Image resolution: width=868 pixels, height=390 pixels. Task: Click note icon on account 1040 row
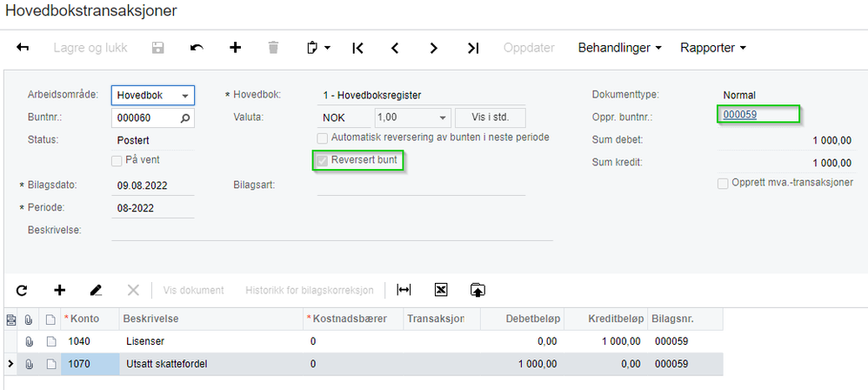50,342
